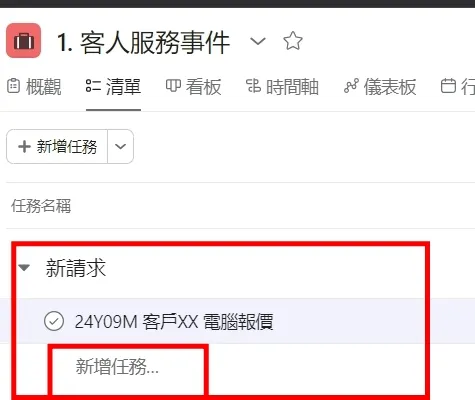Favorite the project with the star icon
The width and height of the screenshot is (475, 400).
pos(293,41)
